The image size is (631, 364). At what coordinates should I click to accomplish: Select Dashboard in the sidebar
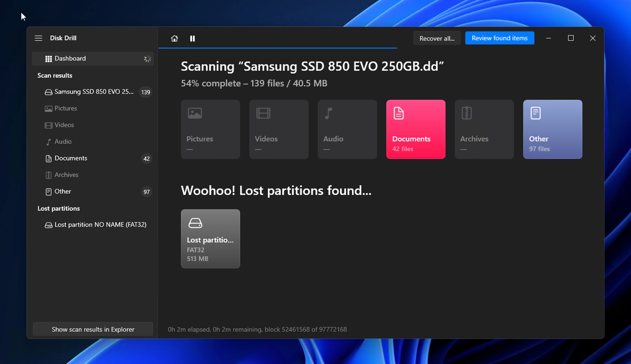click(x=93, y=58)
